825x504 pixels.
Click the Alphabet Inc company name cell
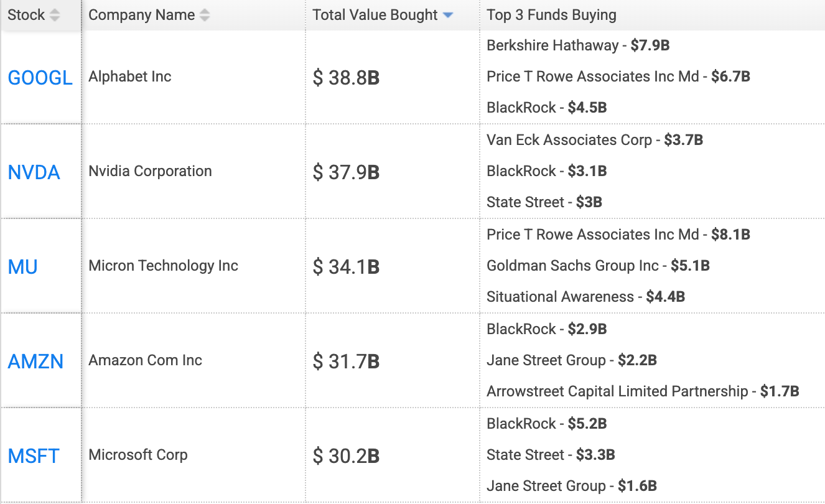(x=193, y=77)
